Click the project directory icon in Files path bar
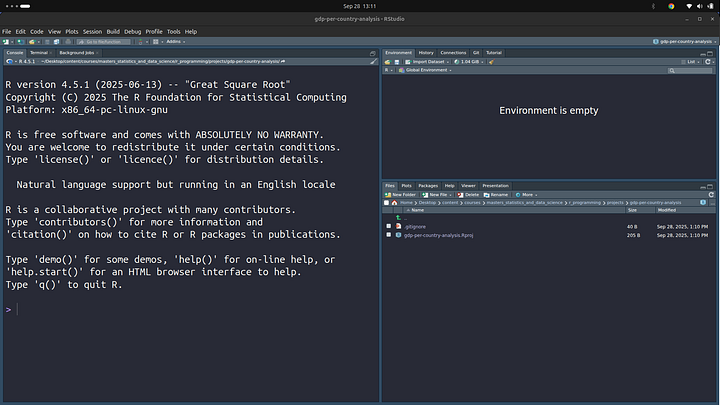This screenshot has width=720, height=405. click(703, 202)
